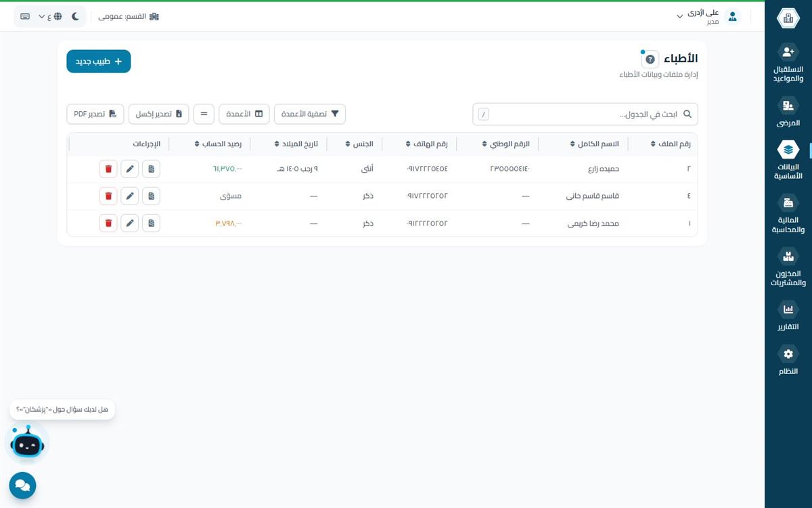Image resolution: width=812 pixels, height=508 pixels.
Task: View file details of قاسم قاسم خانی
Action: [x=152, y=196]
